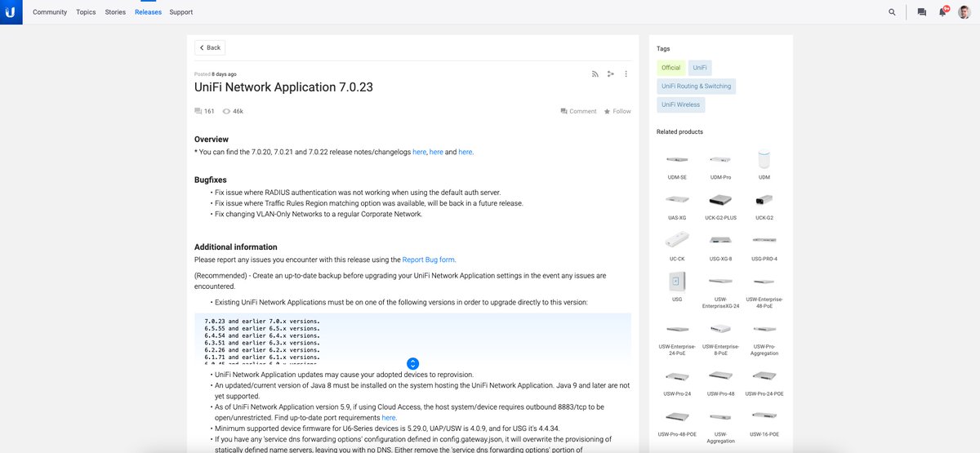980x453 pixels.
Task: Click the Back button
Action: 210,47
